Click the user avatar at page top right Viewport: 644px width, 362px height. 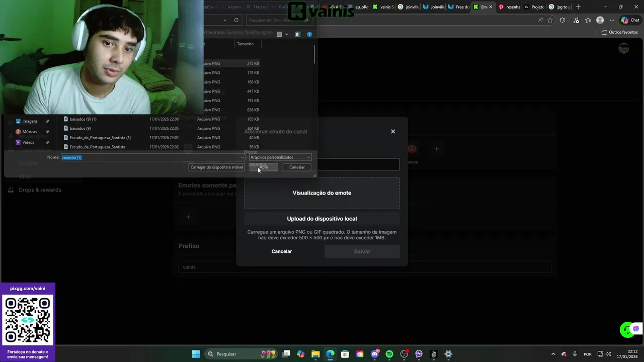624,48
